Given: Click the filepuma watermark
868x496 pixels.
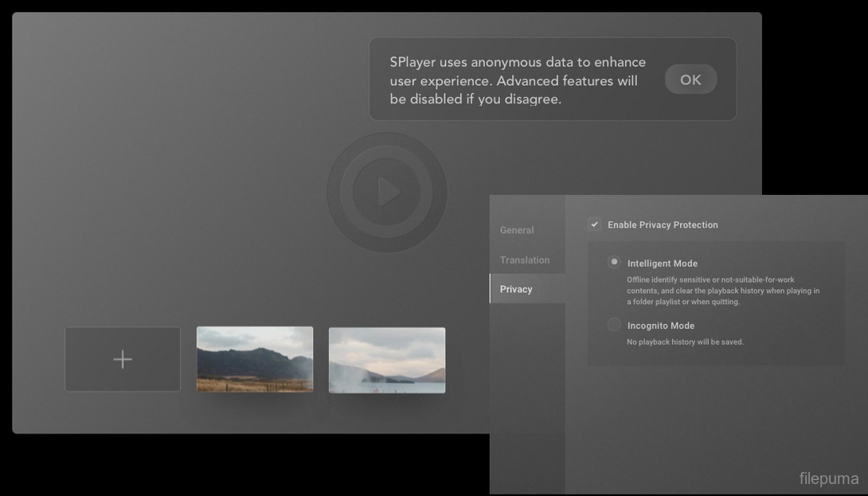Looking at the screenshot, I should (x=828, y=478).
